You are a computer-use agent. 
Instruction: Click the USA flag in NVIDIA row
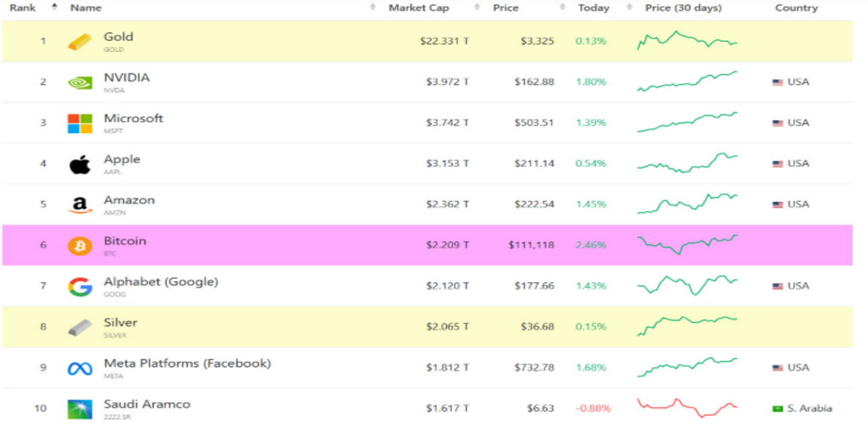tap(778, 82)
